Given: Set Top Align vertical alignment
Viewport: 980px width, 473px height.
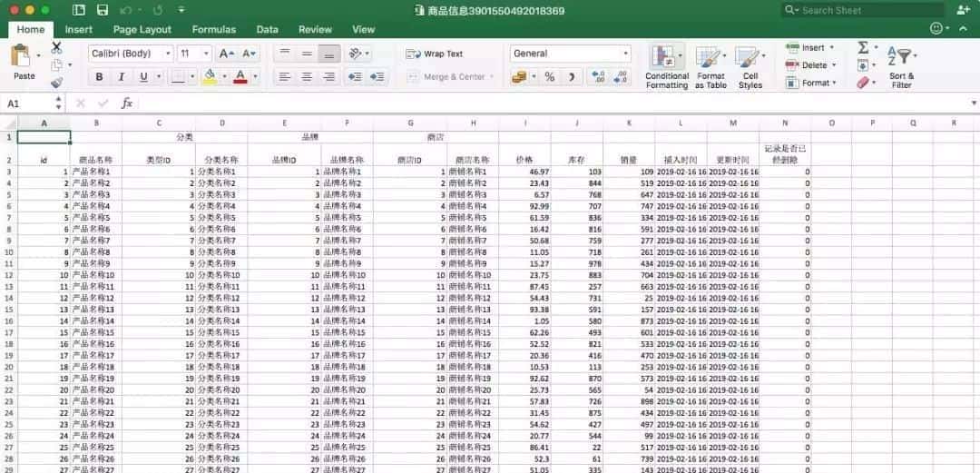Looking at the screenshot, I should pos(284,54).
